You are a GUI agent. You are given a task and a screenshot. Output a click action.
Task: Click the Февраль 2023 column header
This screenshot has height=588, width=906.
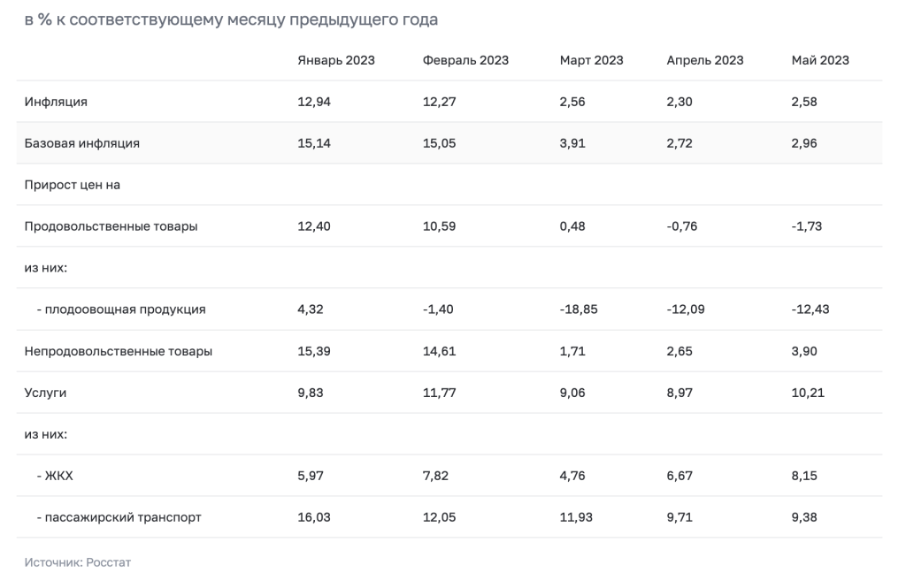[465, 60]
